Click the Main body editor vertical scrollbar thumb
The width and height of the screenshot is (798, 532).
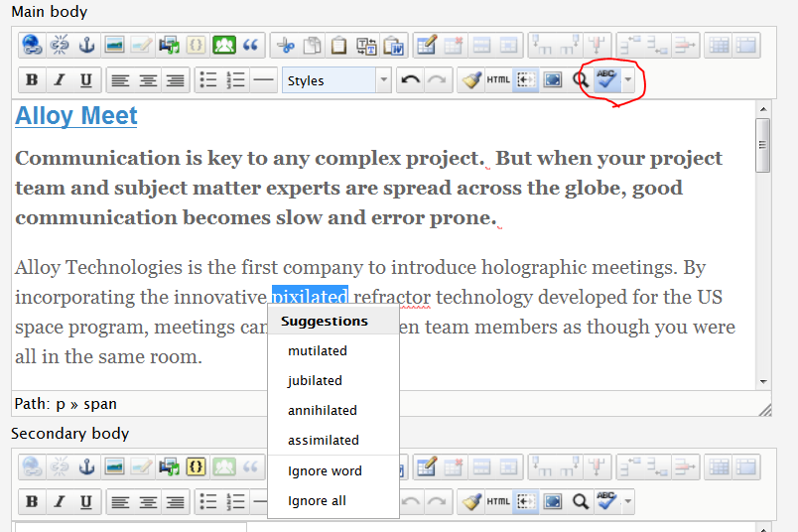click(x=762, y=145)
